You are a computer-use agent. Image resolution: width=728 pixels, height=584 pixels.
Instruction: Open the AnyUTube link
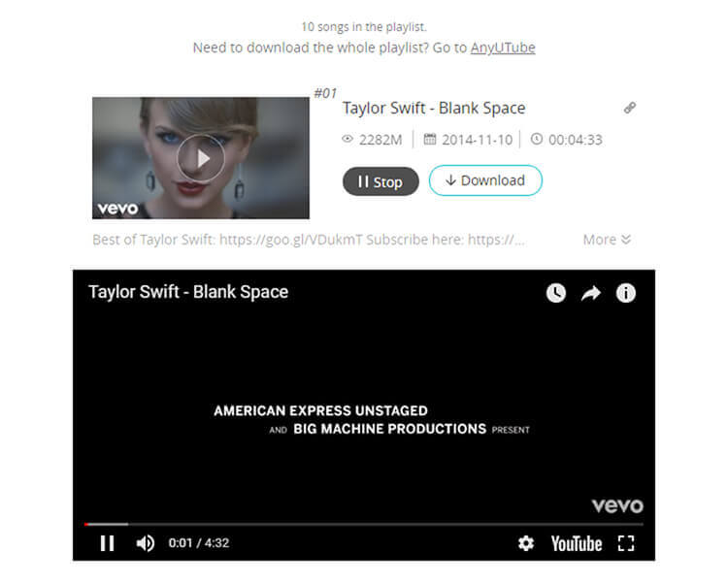(503, 48)
